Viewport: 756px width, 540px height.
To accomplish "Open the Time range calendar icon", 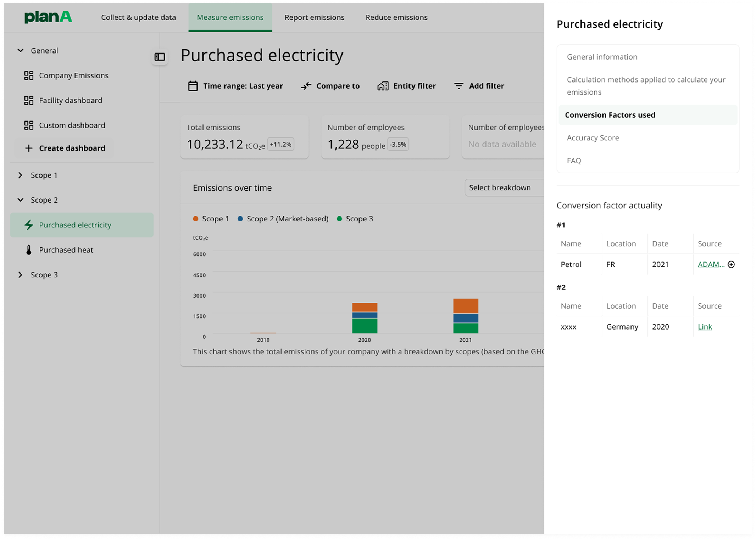I will tap(193, 86).
